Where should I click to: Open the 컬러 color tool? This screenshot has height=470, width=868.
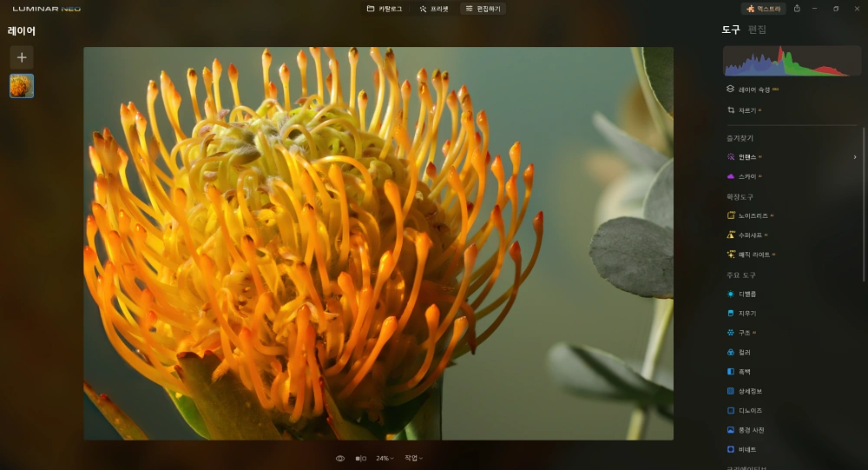click(x=739, y=352)
